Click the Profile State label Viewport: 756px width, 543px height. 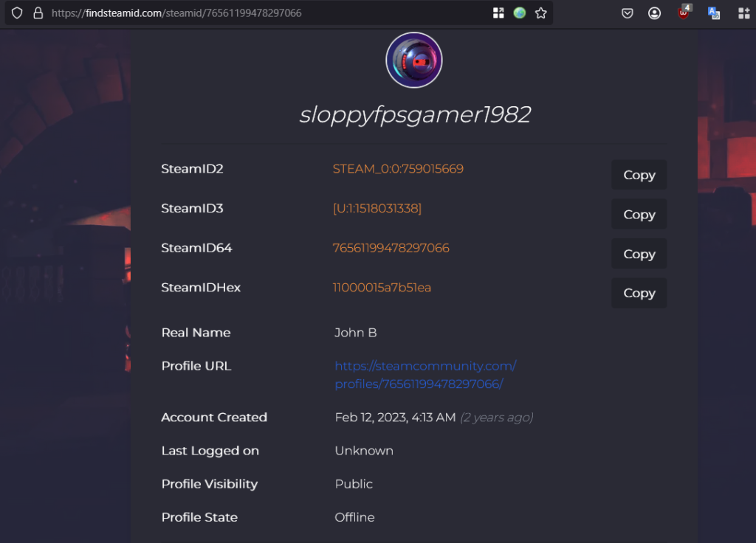(199, 517)
